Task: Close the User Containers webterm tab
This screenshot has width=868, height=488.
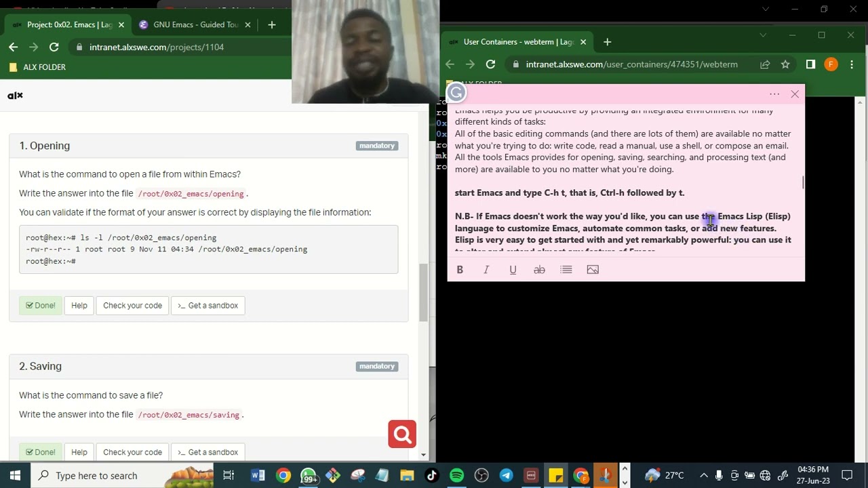Action: 583,42
